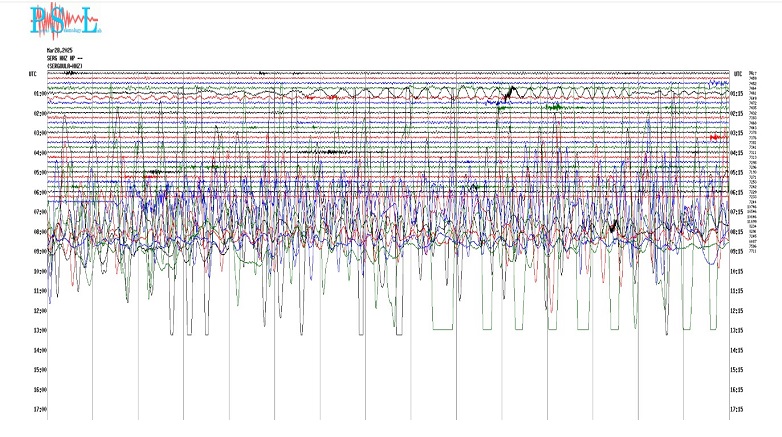
Task: Click the 08:15 time label on right
Action: (x=736, y=232)
